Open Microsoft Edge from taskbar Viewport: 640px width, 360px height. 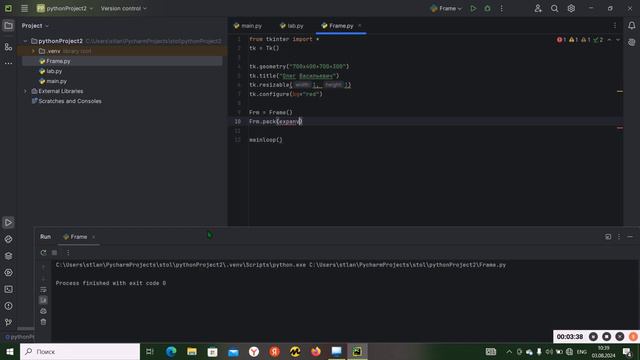pos(171,351)
